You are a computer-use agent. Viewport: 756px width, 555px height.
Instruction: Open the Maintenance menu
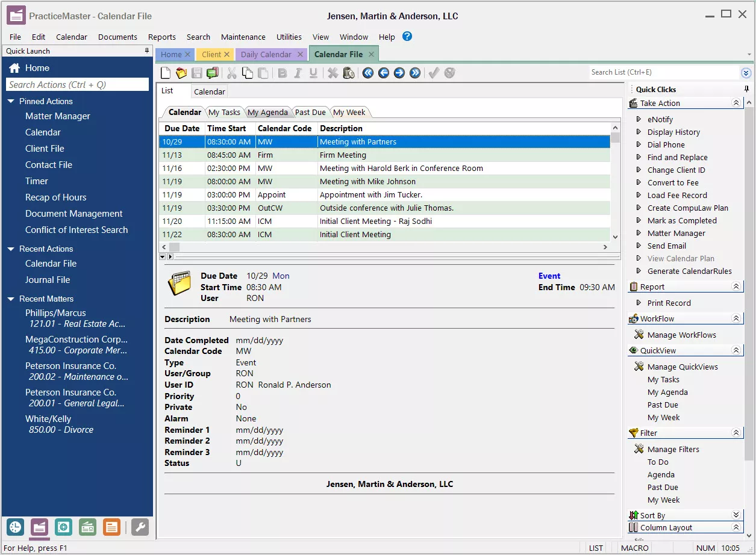(x=243, y=37)
